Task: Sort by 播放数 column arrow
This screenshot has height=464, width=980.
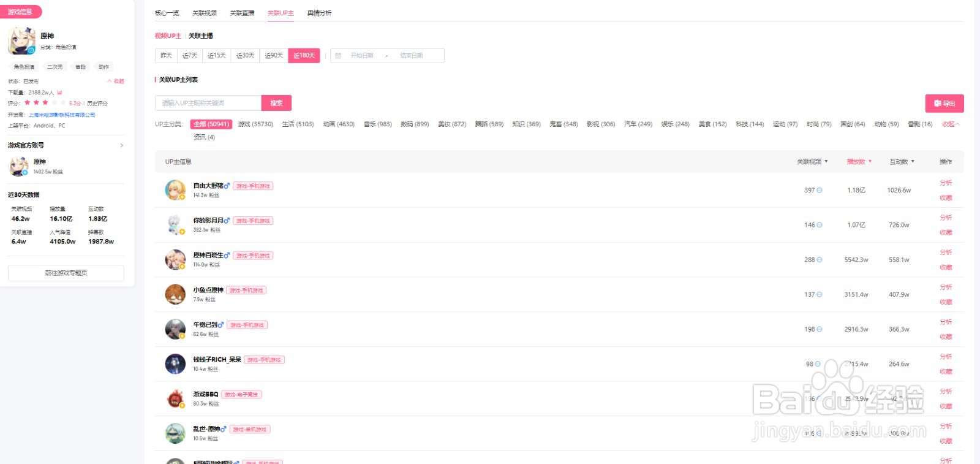Action: point(870,161)
